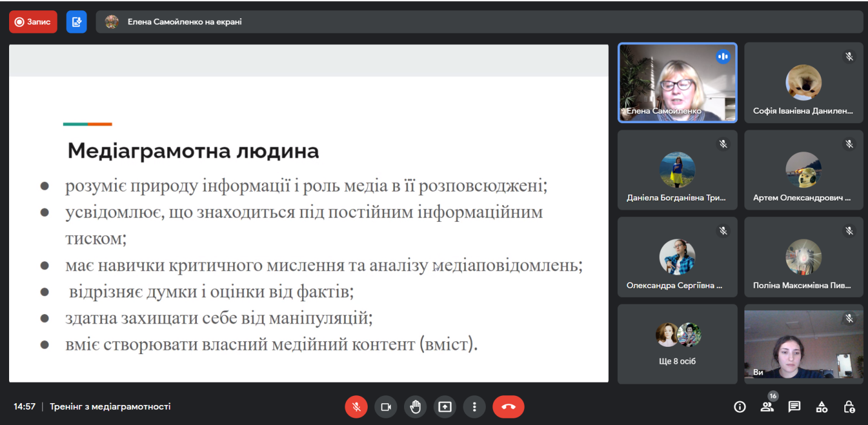868x425 pixels.
Task: Click the blue speaking indicator on Елена's tile
Action: (x=723, y=56)
